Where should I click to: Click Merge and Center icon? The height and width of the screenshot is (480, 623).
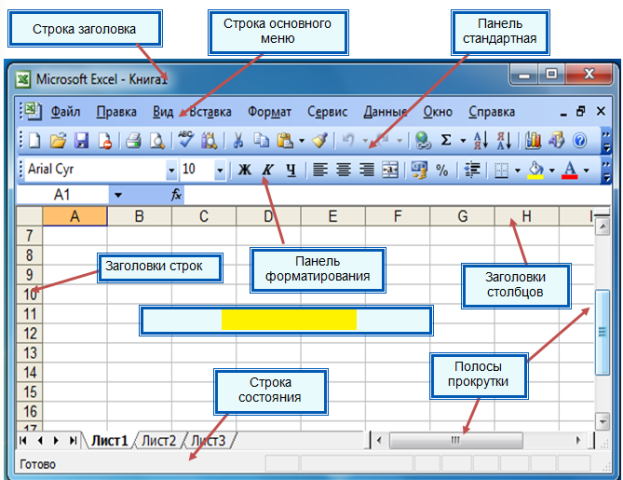tap(390, 170)
